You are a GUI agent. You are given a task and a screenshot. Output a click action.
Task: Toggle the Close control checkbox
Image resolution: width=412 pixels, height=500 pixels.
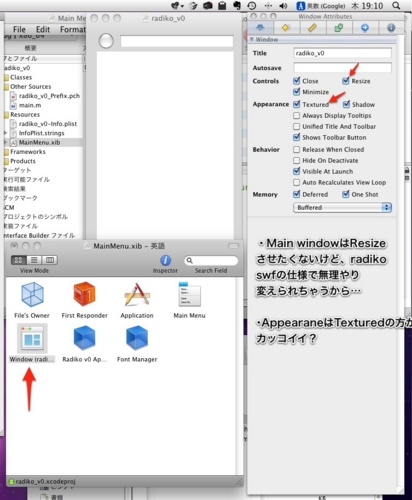pos(297,81)
